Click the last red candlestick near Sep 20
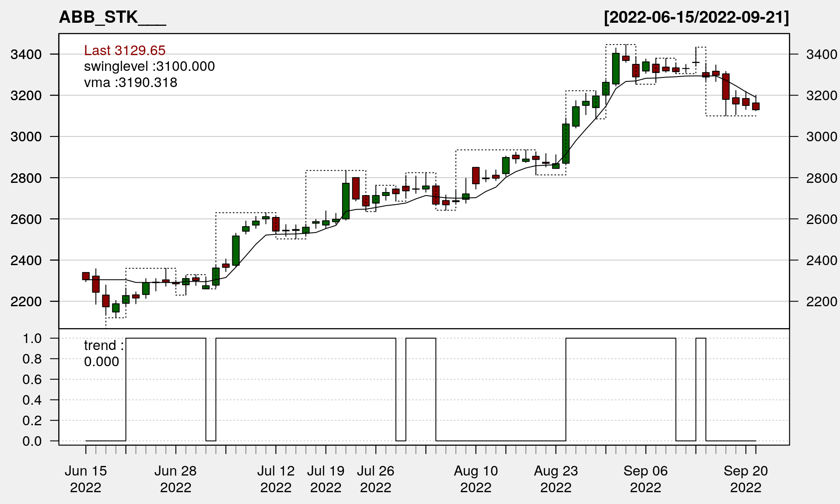Image resolution: width=840 pixels, height=504 pixels. click(756, 106)
